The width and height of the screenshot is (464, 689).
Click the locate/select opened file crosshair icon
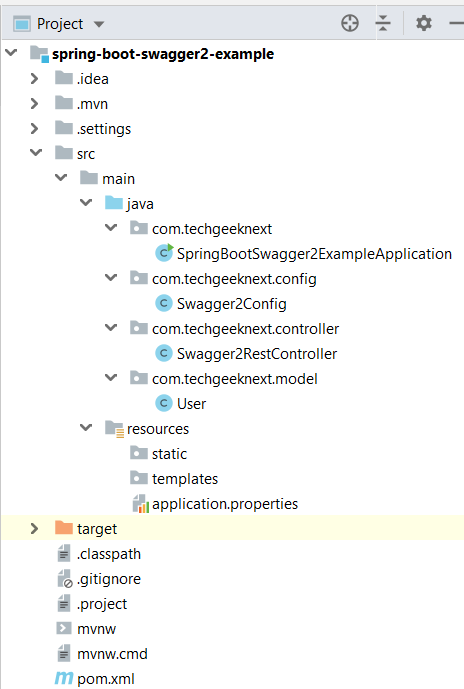pos(350,23)
